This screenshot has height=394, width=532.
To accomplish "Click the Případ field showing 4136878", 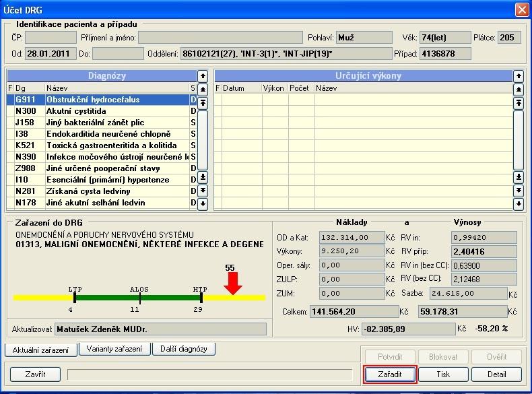I will click(x=445, y=54).
